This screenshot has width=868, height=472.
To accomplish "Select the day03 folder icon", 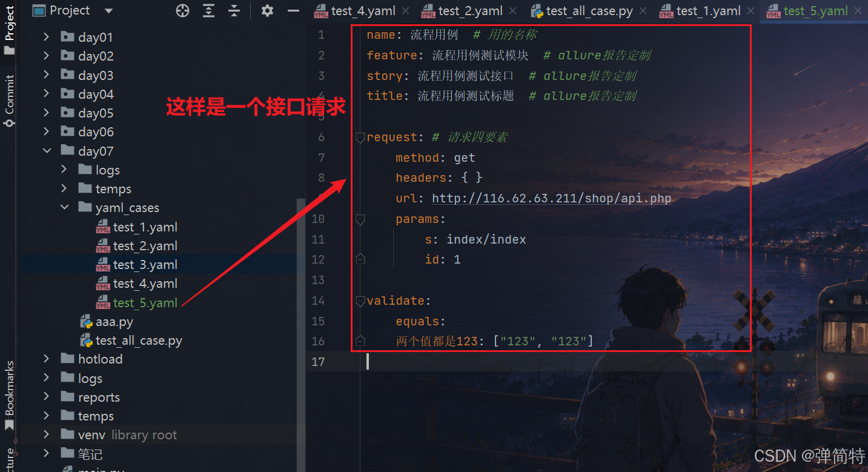I will [x=67, y=75].
